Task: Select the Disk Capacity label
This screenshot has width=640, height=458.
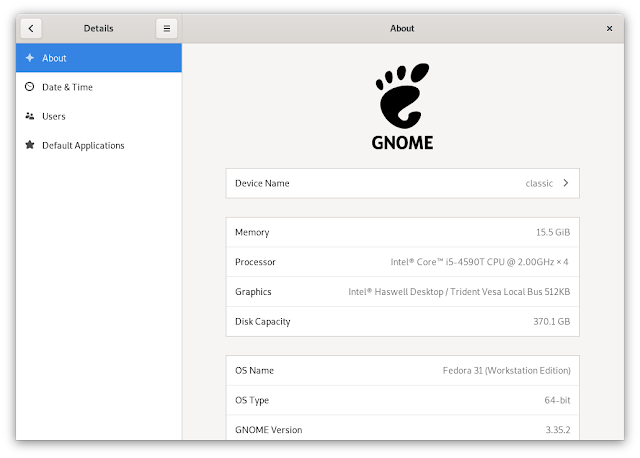Action: click(x=263, y=322)
